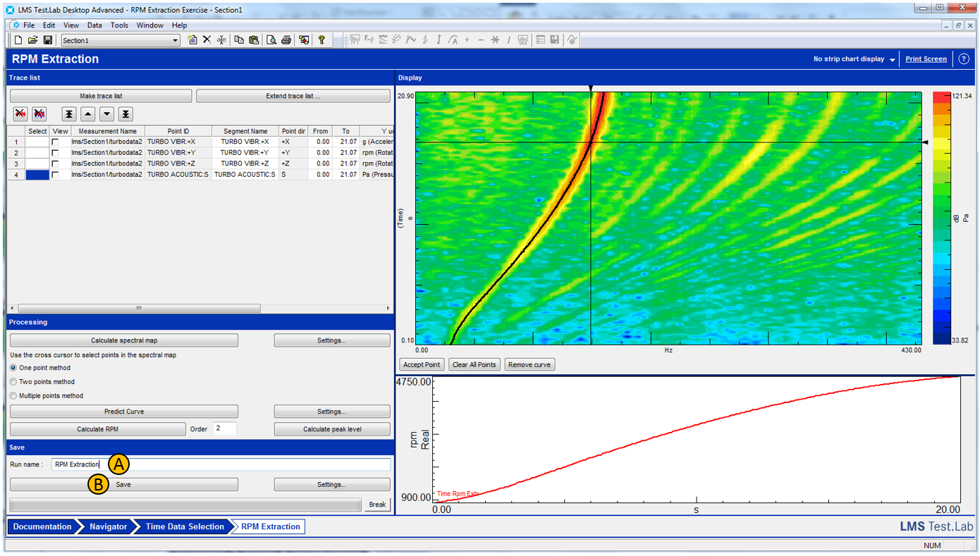Move the selected trace to the top
Viewport: 980px width, 556px height.
[68, 113]
